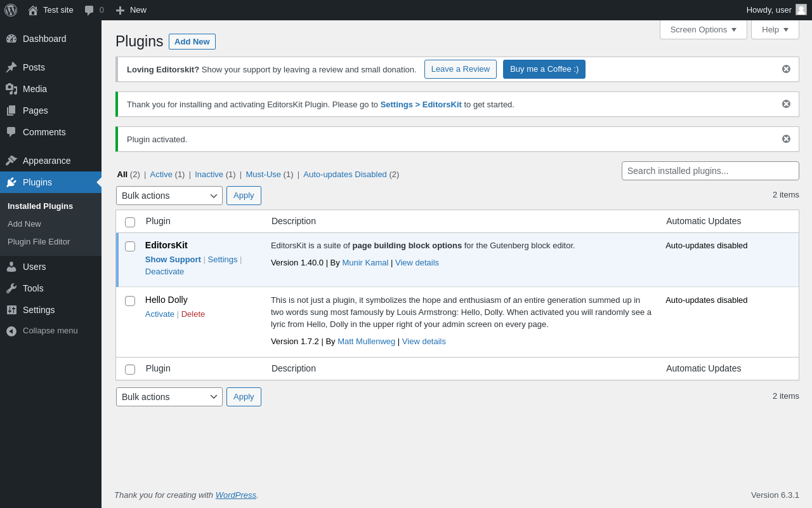Open Plugin File Editor submenu item
The width and height of the screenshot is (812, 508).
(x=39, y=242)
